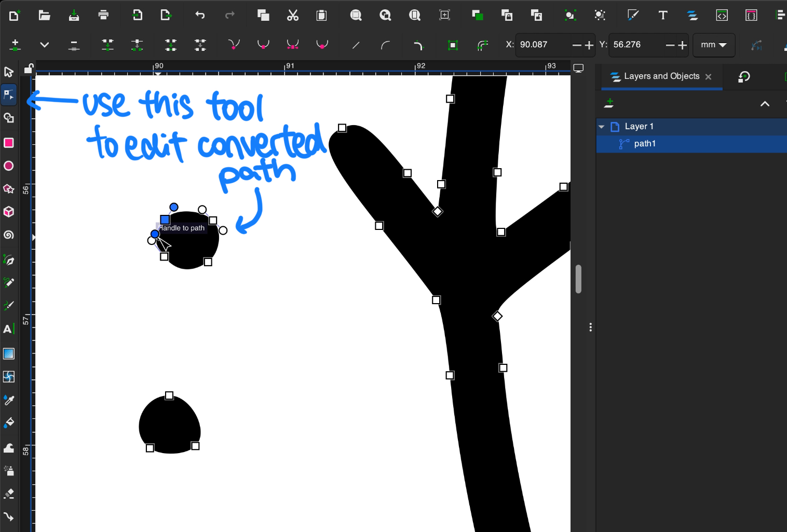Select the Eraser tool
Viewport: 787px width, 532px height.
[x=9, y=494]
